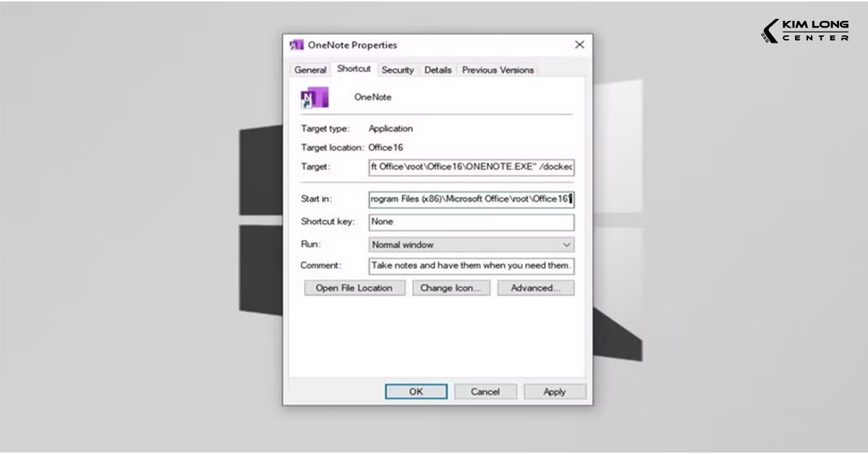This screenshot has width=868, height=454.
Task: Click inside the Shortcut key field
Action: click(471, 222)
